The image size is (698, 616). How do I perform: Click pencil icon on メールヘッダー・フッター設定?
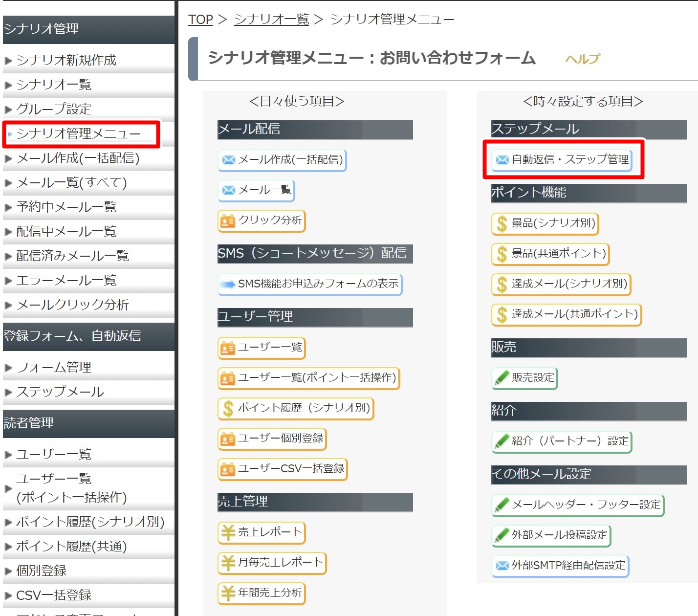coord(502,505)
